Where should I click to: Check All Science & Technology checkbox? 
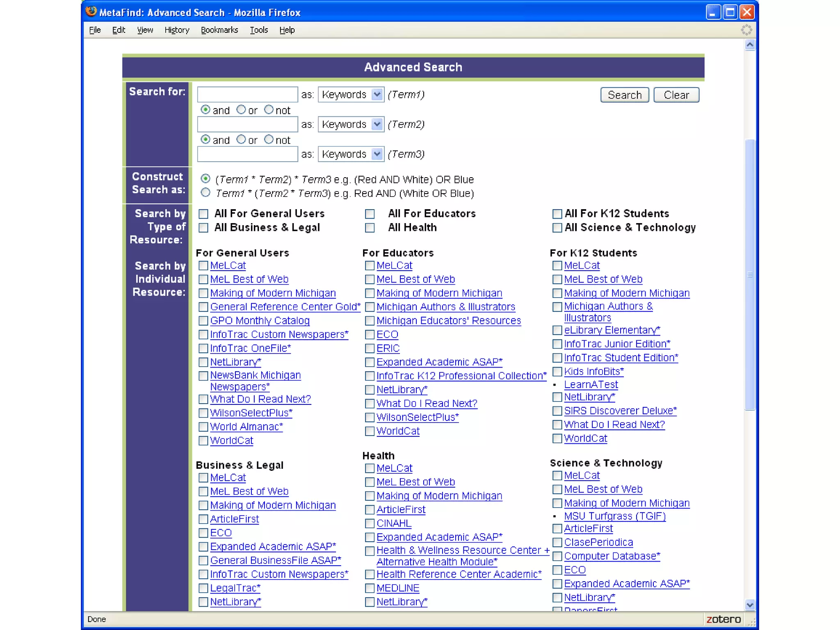557,228
